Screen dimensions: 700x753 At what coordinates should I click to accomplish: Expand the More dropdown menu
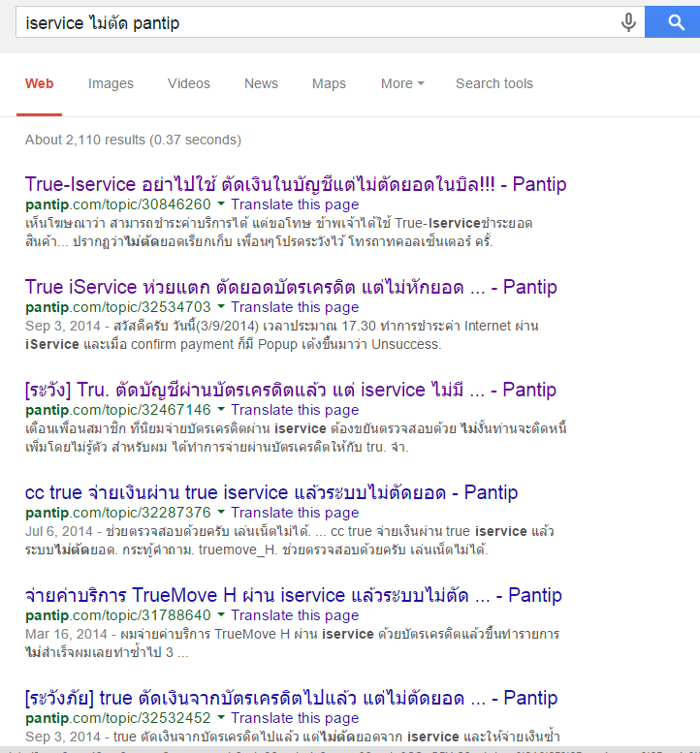(x=402, y=83)
